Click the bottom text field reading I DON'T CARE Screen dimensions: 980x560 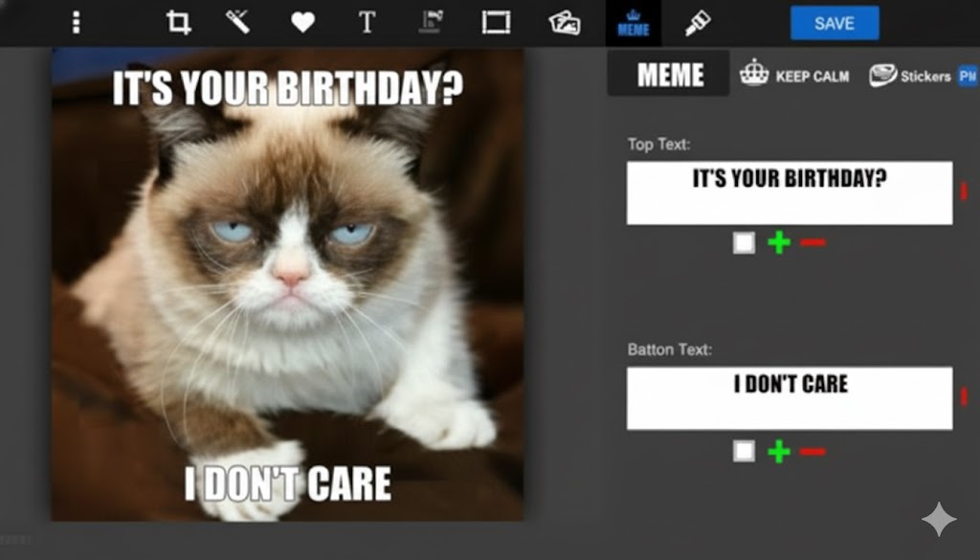(789, 398)
